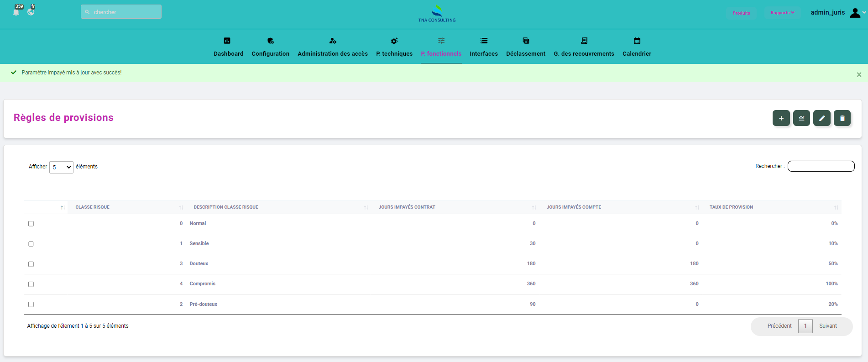Focus the Rechercher table search field
This screenshot has height=362, width=868.
coord(821,166)
